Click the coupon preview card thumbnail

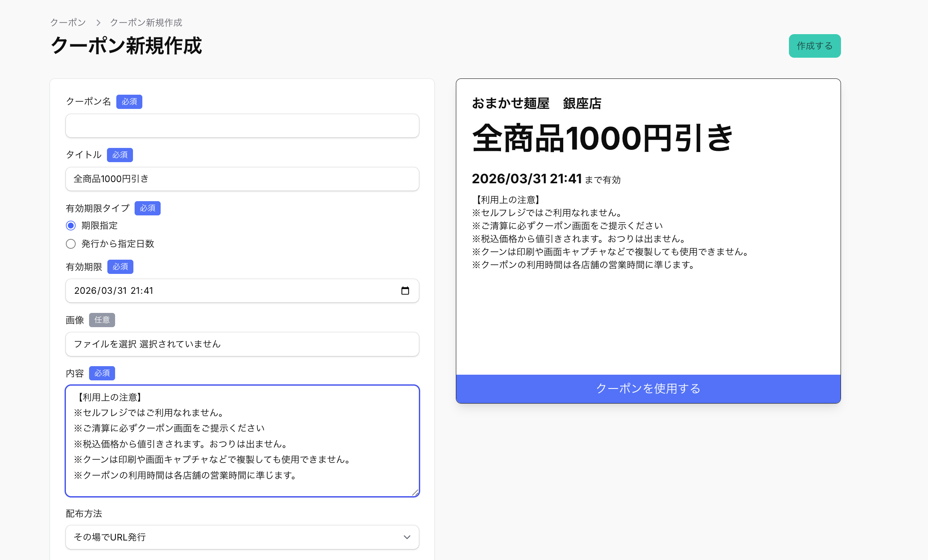(648, 241)
